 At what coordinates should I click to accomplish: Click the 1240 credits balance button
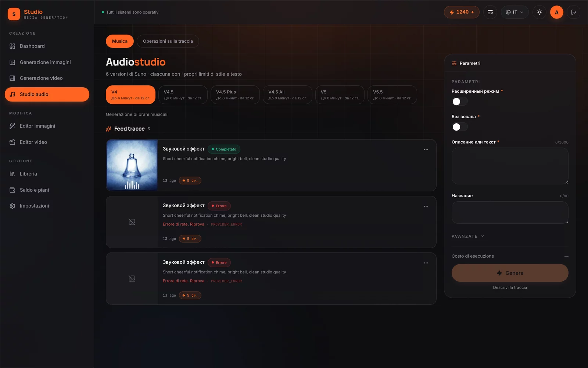[x=462, y=12]
